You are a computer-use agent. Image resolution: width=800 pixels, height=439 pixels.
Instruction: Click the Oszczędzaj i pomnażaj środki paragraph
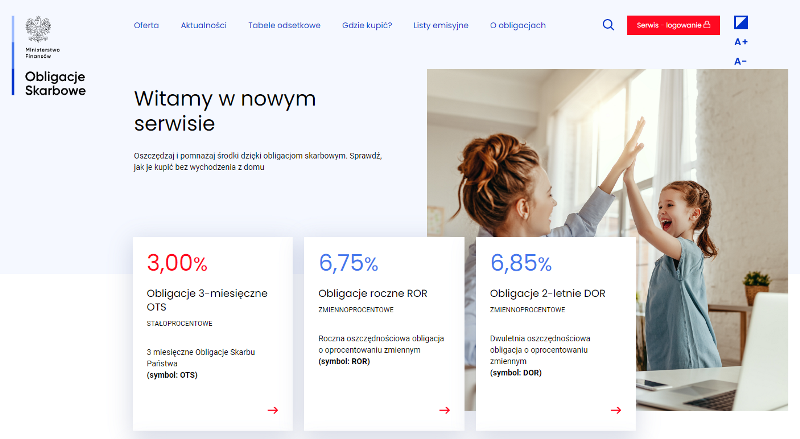(258, 161)
